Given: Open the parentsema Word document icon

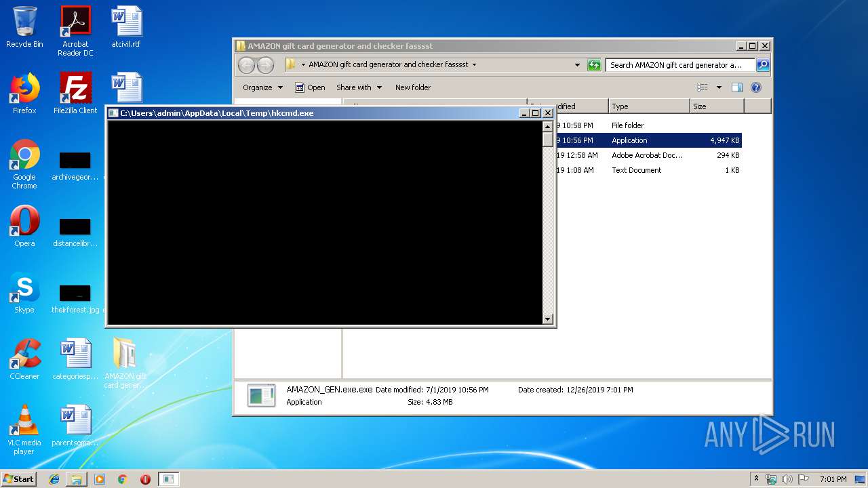Looking at the screenshot, I should pyautogui.click(x=75, y=426).
